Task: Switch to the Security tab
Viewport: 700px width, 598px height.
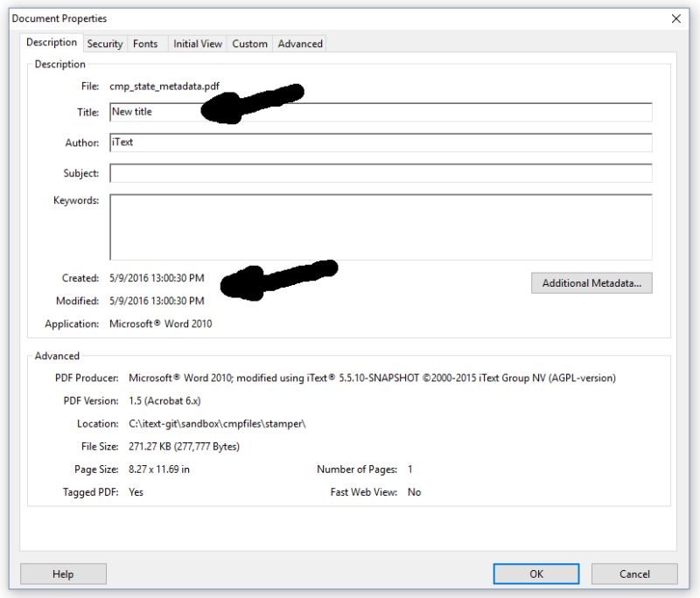Action: pyautogui.click(x=104, y=43)
